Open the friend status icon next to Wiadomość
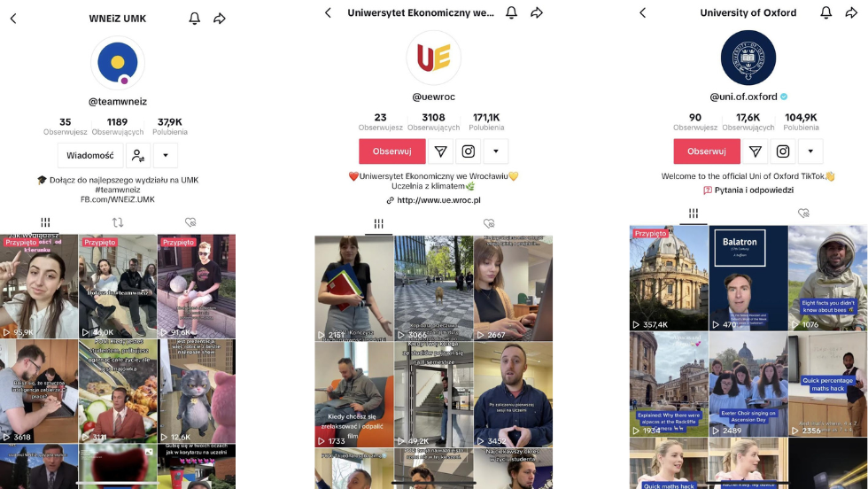868x489 pixels. coord(138,156)
